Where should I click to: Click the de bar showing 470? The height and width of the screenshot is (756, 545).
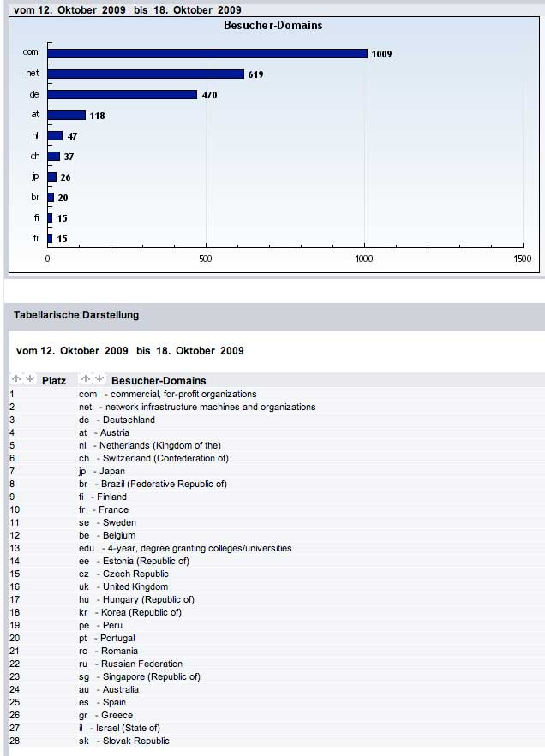122,94
